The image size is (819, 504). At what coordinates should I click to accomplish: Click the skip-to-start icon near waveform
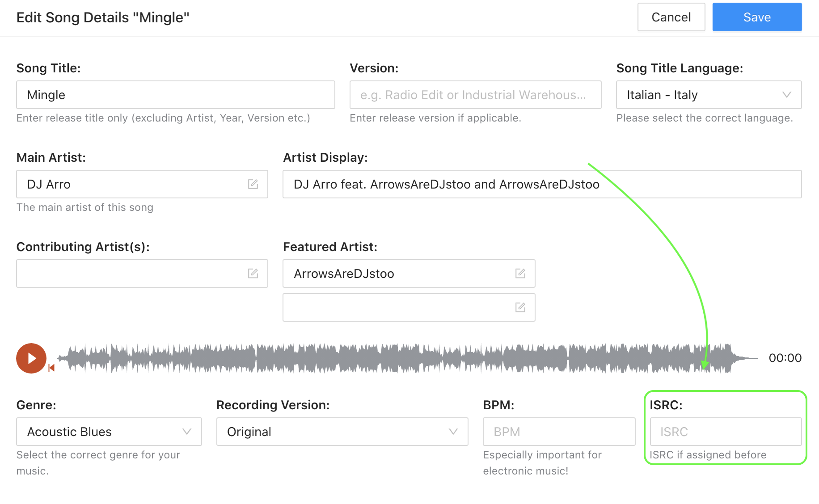51,368
